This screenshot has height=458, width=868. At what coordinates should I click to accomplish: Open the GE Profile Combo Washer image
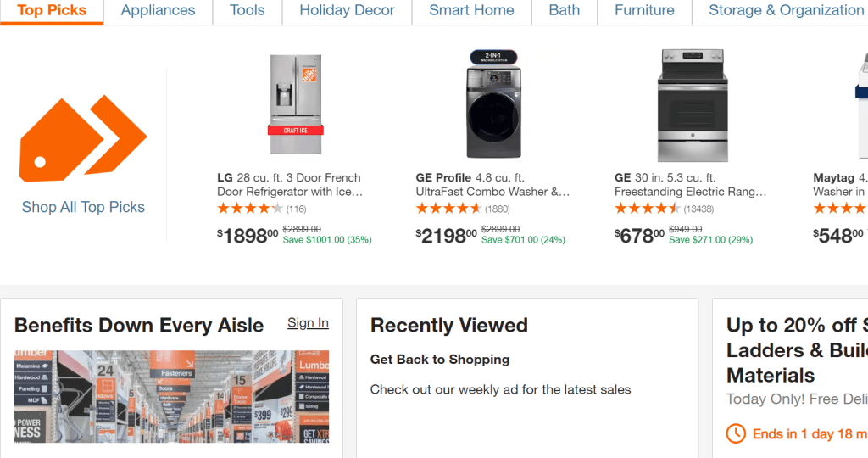point(494,104)
